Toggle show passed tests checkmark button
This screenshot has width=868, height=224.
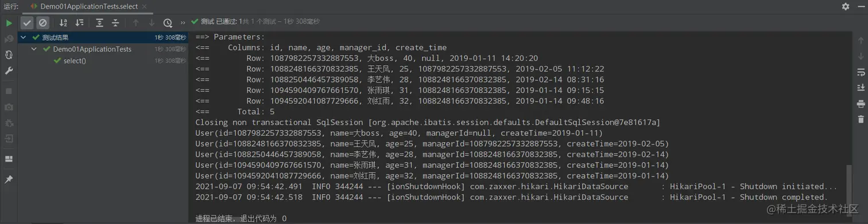pyautogui.click(x=27, y=23)
